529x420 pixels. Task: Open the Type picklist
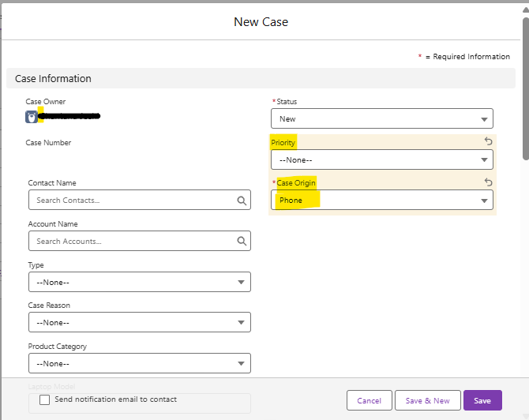point(139,282)
